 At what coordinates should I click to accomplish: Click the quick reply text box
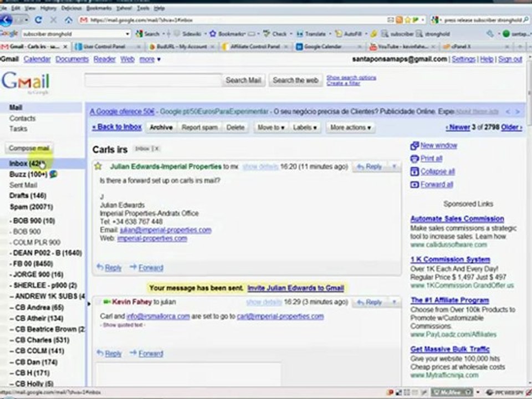click(188, 374)
